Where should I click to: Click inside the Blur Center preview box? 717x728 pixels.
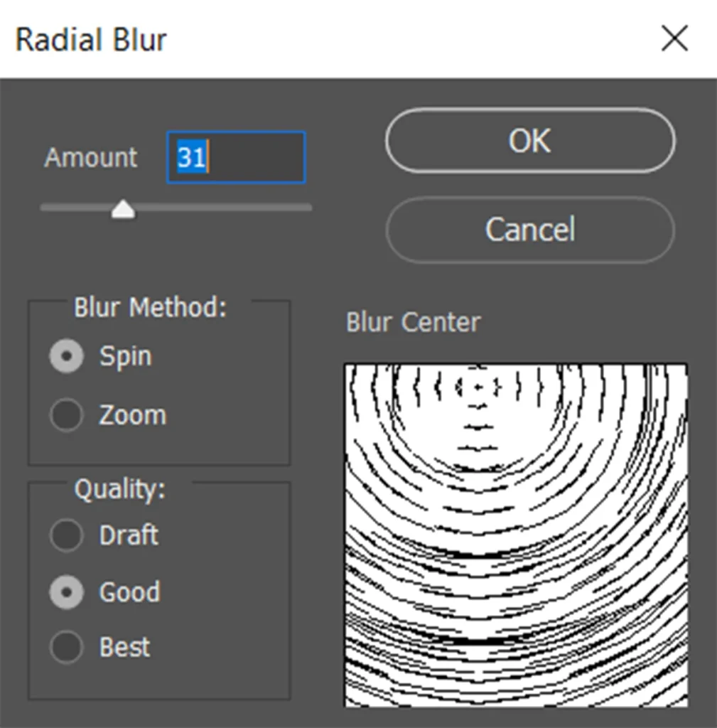(x=516, y=555)
